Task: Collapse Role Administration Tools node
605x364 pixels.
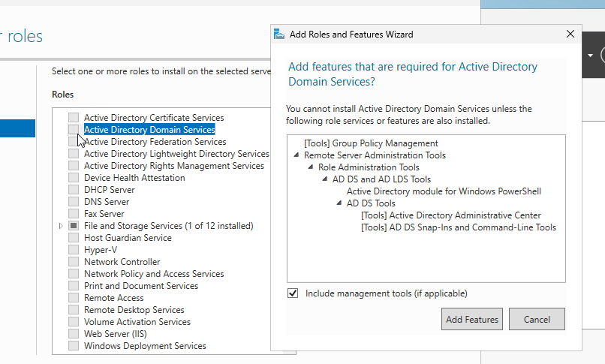Action: pos(311,167)
